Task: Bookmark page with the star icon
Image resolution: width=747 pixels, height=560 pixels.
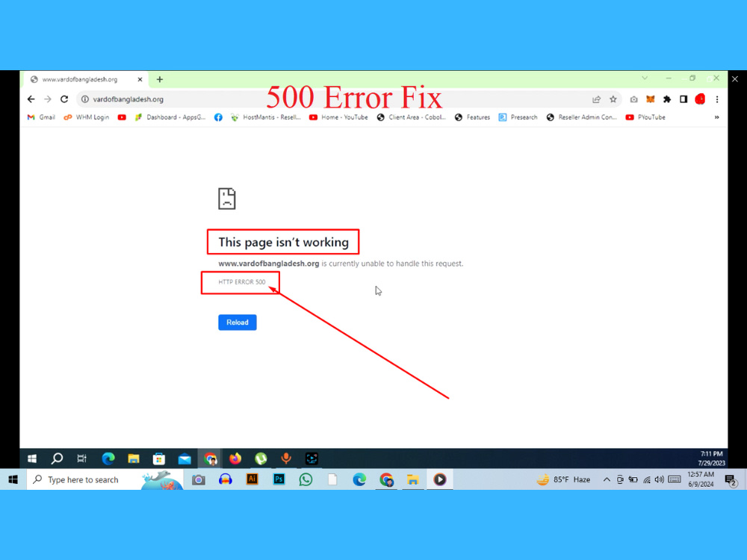Action: [613, 99]
